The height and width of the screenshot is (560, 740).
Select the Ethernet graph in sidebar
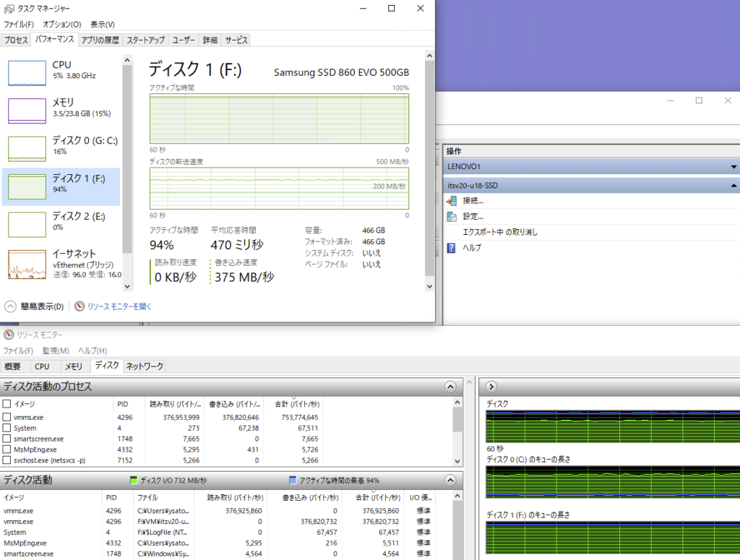point(27,264)
